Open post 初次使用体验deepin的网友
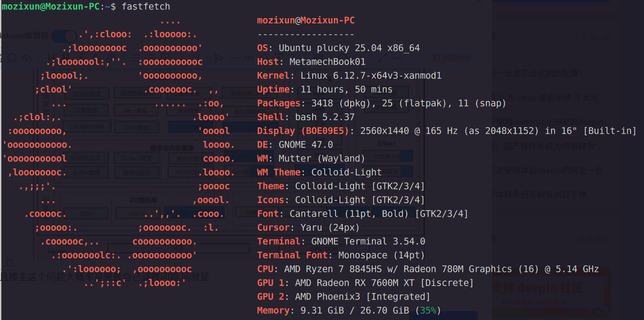The height and width of the screenshot is (320, 644). tap(550, 170)
